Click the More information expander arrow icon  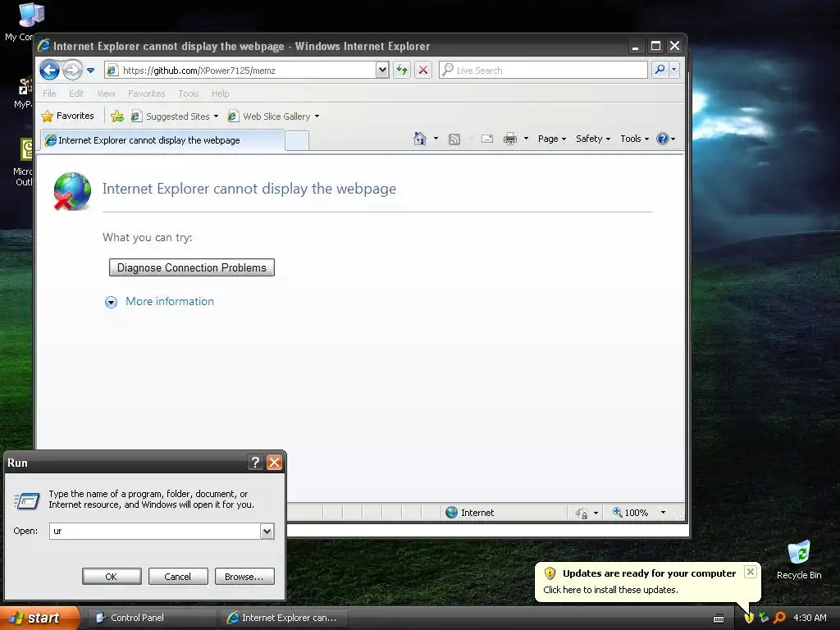111,303
